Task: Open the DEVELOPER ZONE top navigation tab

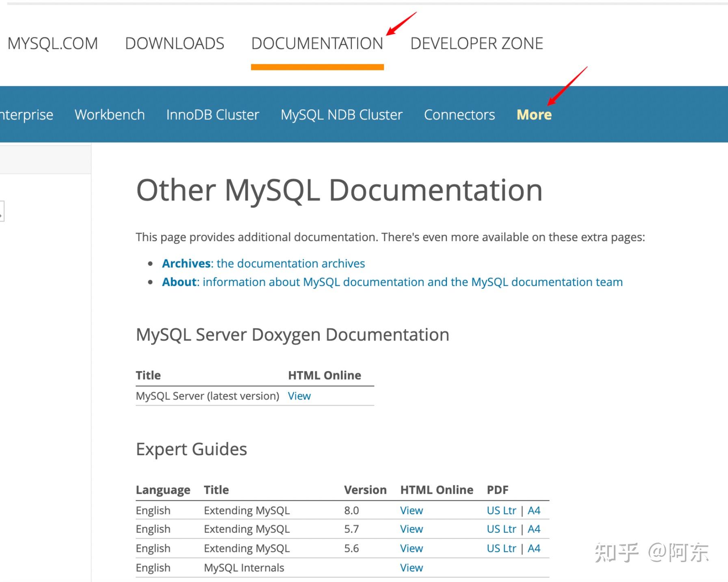Action: 477,43
